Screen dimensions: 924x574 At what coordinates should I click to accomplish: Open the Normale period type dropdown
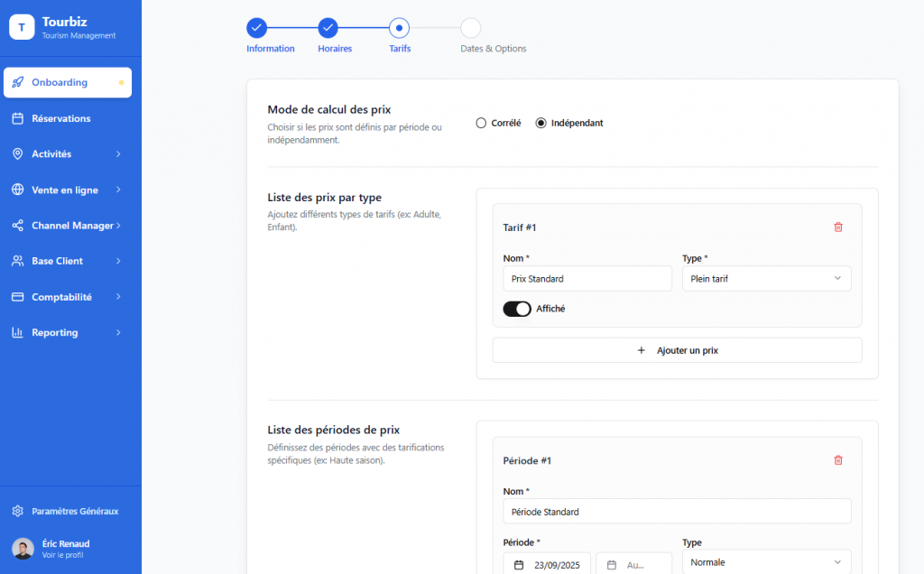(x=766, y=562)
